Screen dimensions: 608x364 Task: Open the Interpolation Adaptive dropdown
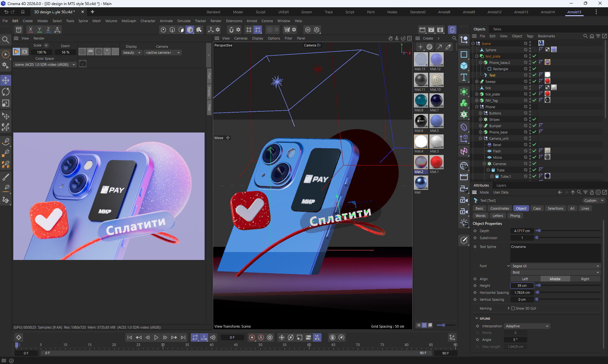click(x=527, y=326)
